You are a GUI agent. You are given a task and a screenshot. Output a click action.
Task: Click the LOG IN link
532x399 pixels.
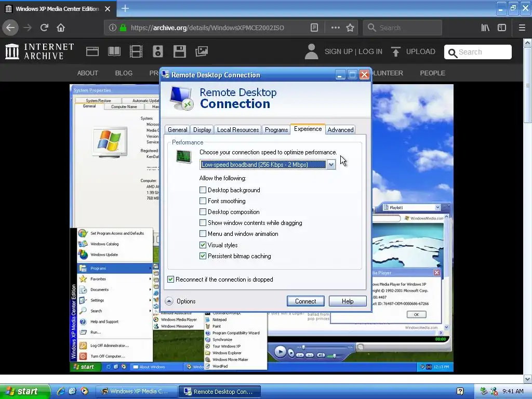370,51
